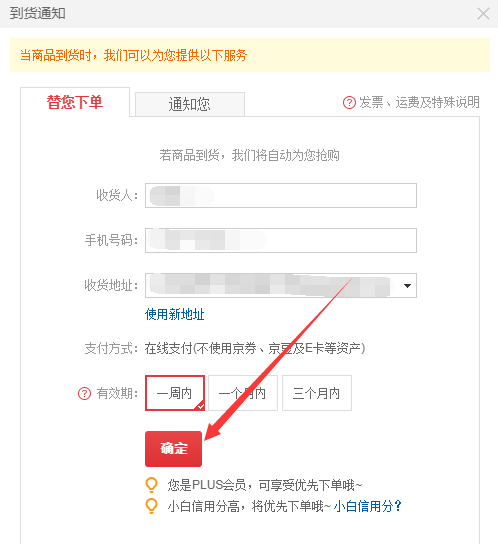The image size is (498, 544).
Task: Switch to the 通知您 tab
Action: tap(189, 104)
